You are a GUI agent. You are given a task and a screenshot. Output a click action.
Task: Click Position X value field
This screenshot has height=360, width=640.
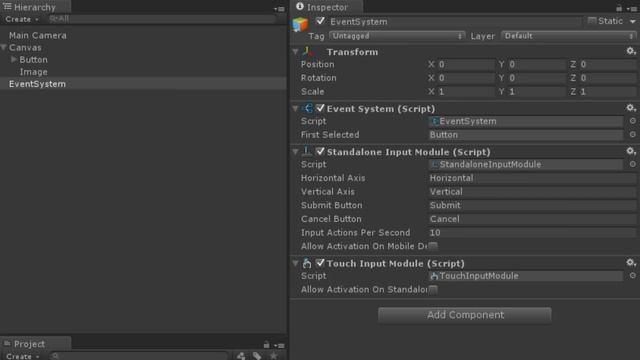[x=467, y=64]
